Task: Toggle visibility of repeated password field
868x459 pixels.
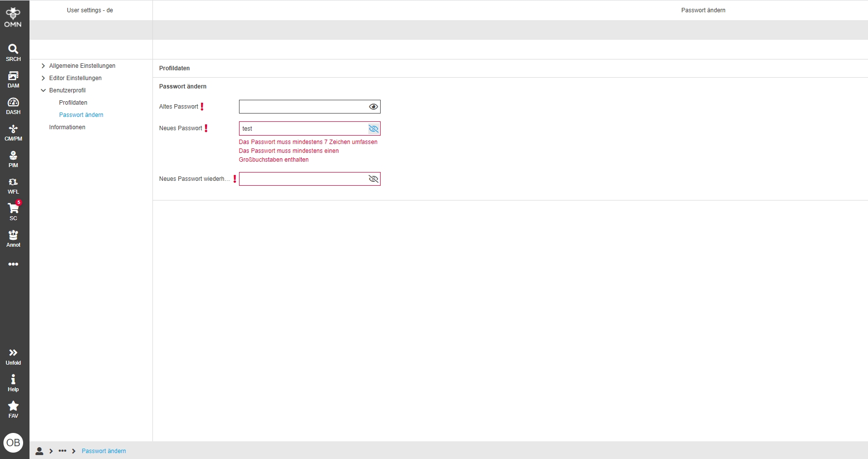Action: coord(373,179)
